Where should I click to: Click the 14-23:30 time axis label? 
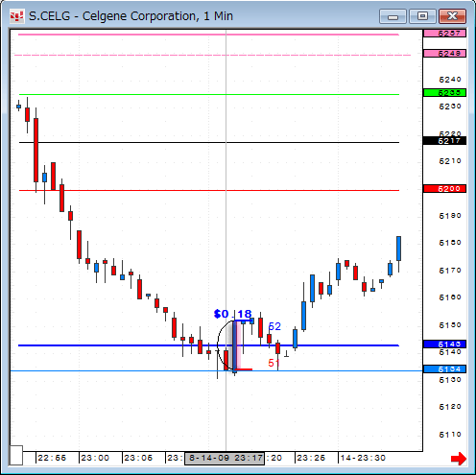pos(363,458)
